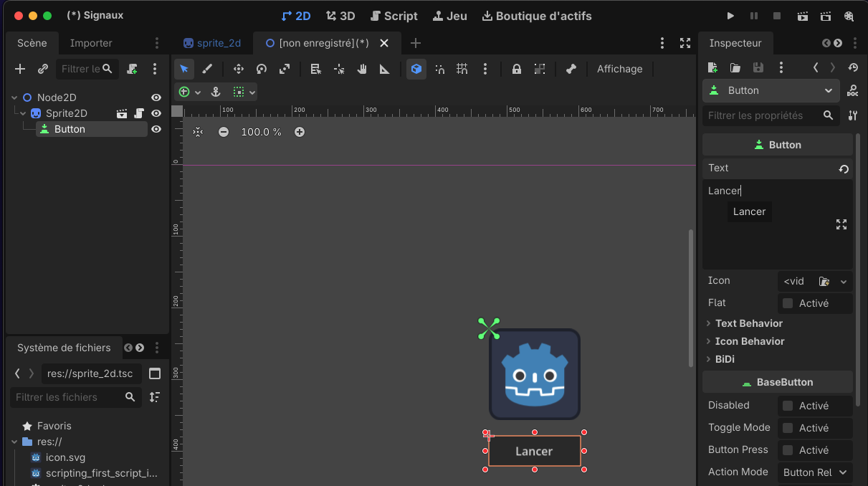Image resolution: width=868 pixels, height=486 pixels.
Task: Zoom in with the plus icon
Action: point(300,132)
